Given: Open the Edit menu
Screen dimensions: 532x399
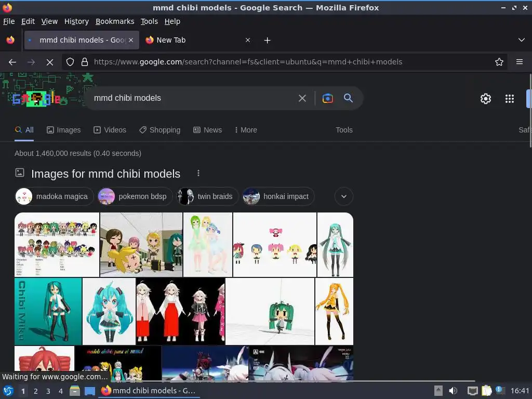Looking at the screenshot, I should [x=28, y=21].
